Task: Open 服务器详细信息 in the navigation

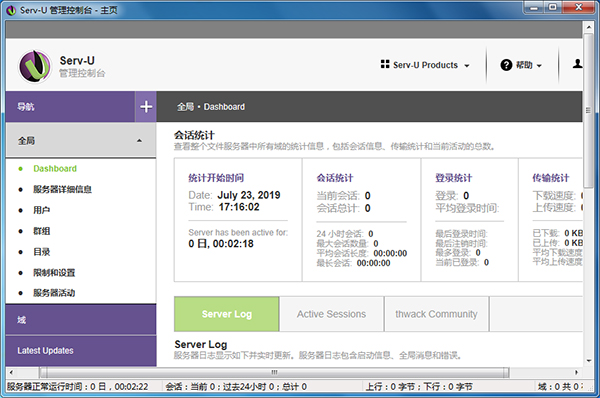Action: click(x=62, y=189)
